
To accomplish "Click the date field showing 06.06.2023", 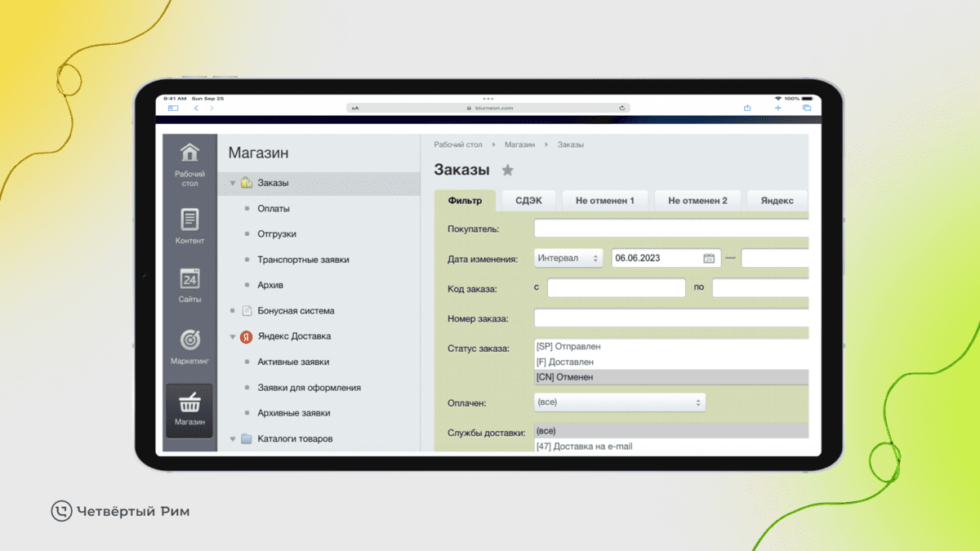I will [666, 258].
